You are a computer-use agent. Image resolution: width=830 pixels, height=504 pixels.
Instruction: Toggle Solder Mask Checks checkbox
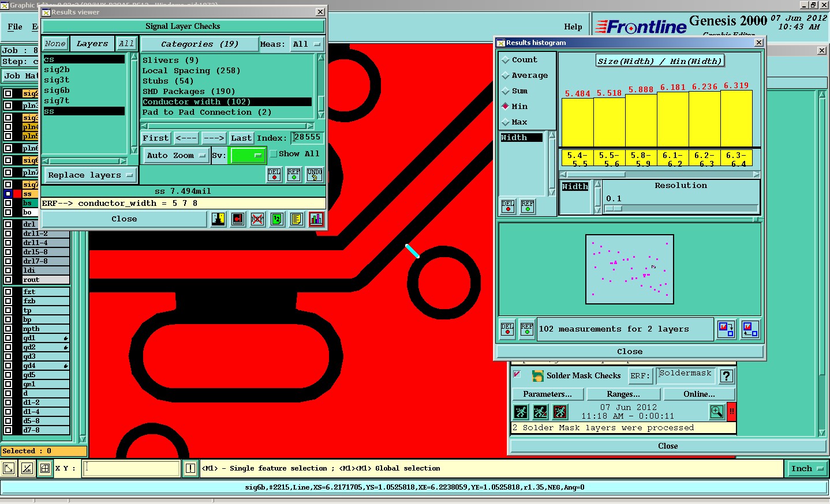(x=517, y=374)
